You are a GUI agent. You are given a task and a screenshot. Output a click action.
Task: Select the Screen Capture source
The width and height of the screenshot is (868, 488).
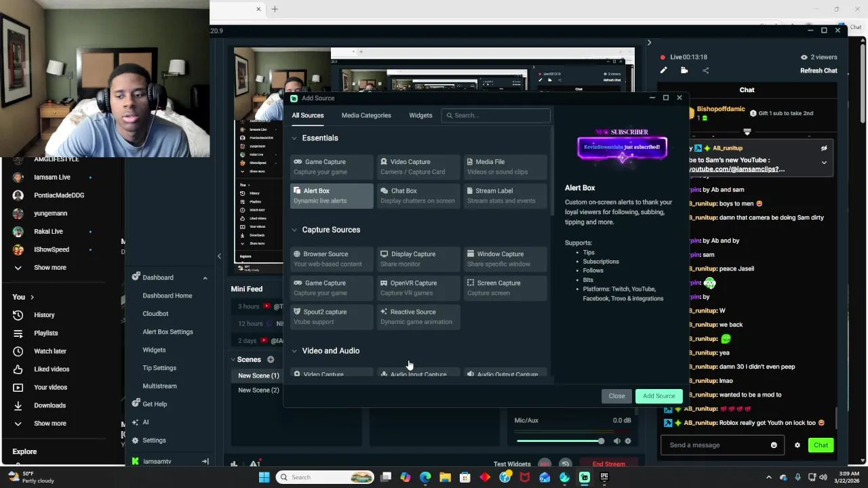click(x=505, y=288)
